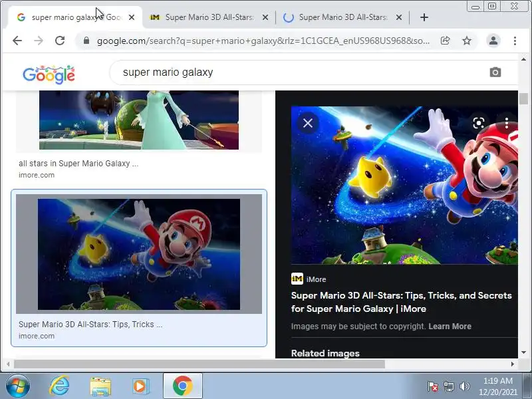Close the 'super mario galaxy' Google tab
The height and width of the screenshot is (399, 532).
pos(132,17)
